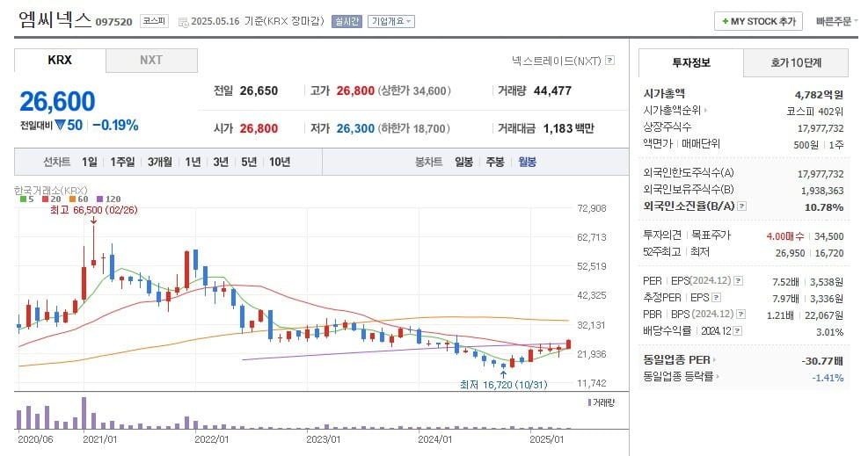This screenshot has width=868, height=456.
Task: Select the 호가10단계 tab
Action: tap(796, 63)
